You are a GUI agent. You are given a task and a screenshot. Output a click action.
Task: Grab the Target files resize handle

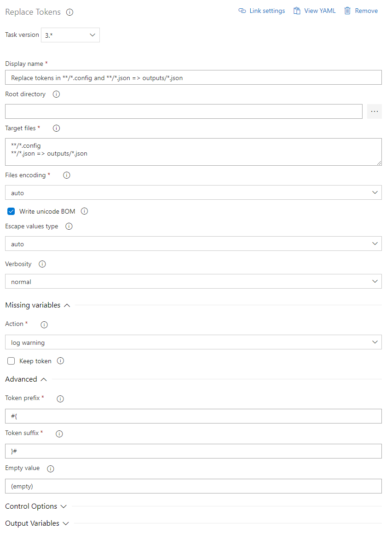379,163
